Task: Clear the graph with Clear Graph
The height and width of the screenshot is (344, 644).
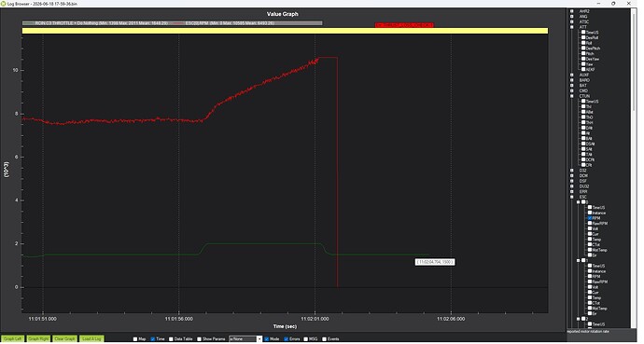Action: point(65,338)
